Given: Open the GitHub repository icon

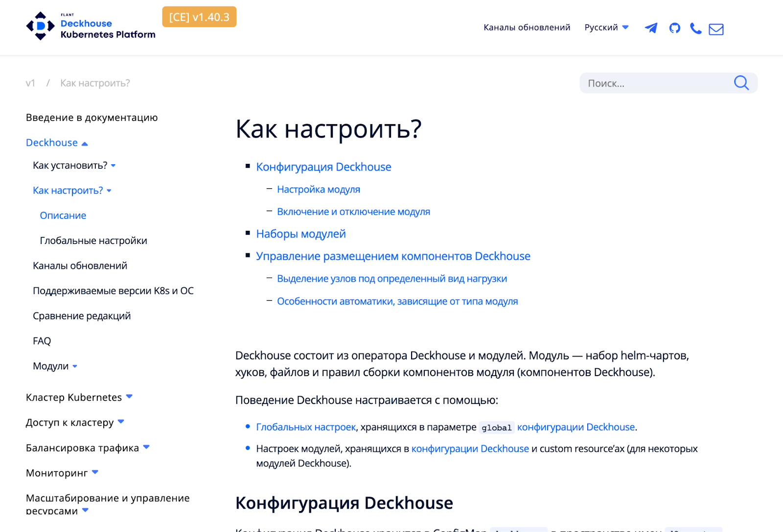Looking at the screenshot, I should (675, 28).
